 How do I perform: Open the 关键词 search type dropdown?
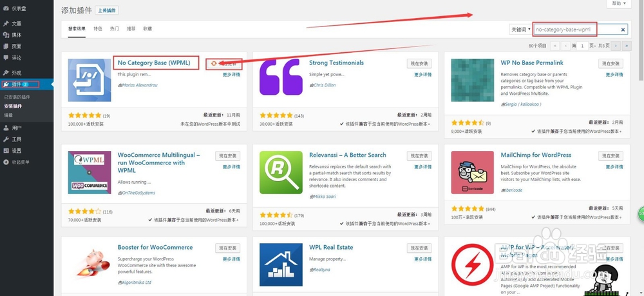click(x=520, y=30)
